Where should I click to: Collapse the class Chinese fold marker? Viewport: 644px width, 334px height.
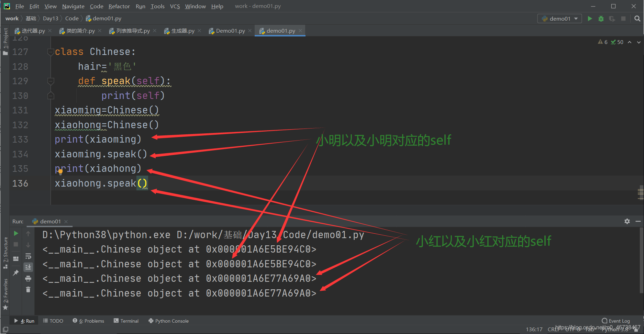point(51,52)
